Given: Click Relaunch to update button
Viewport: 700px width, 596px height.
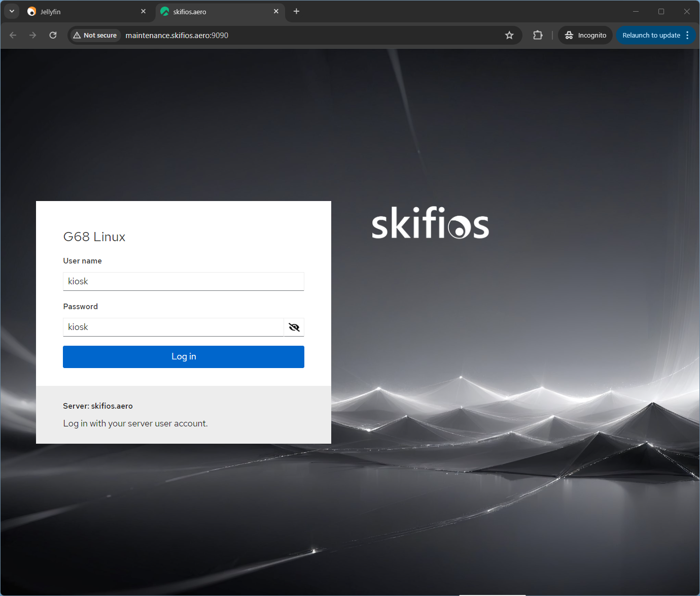Looking at the screenshot, I should [651, 35].
